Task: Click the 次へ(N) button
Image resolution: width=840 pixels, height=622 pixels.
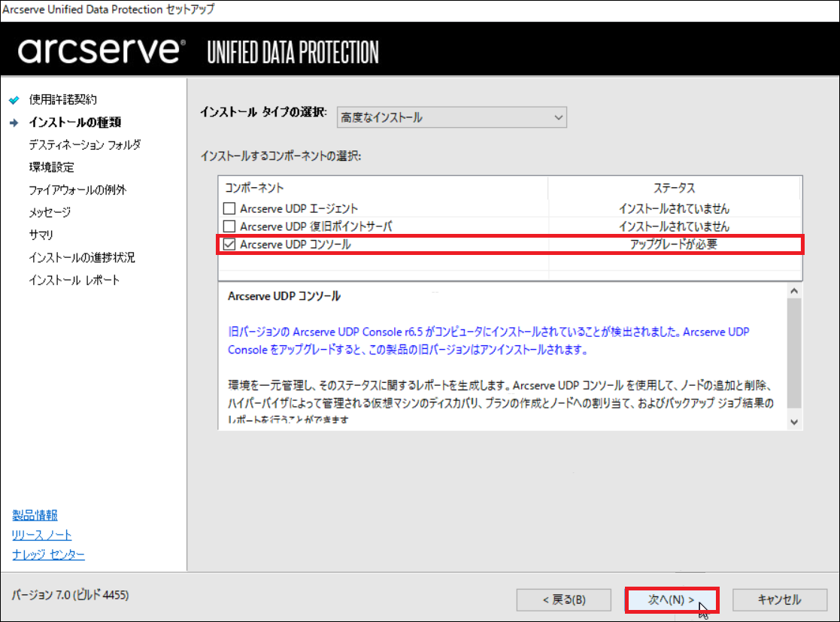Action: tap(672, 600)
